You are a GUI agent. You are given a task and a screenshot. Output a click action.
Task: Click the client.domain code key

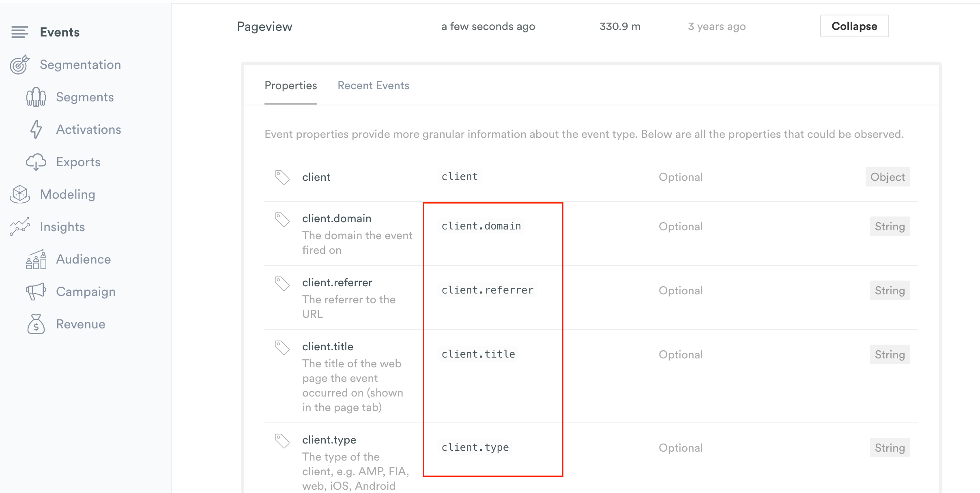(x=481, y=226)
